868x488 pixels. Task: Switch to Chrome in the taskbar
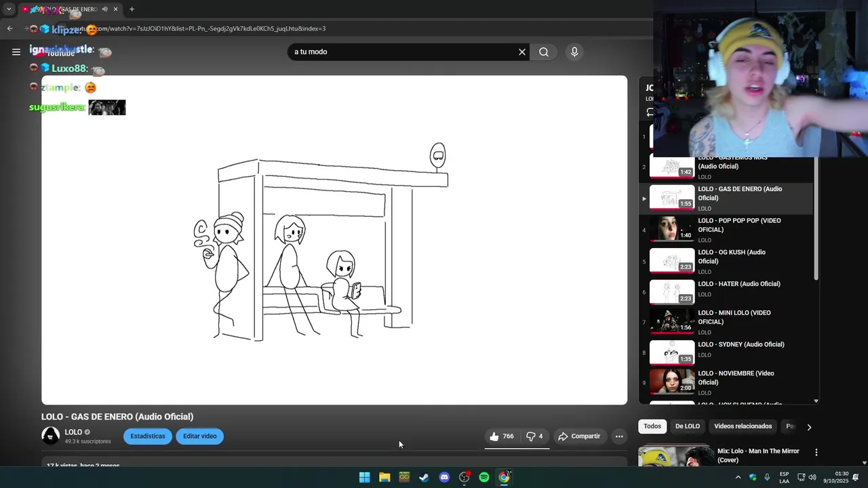coord(504,477)
